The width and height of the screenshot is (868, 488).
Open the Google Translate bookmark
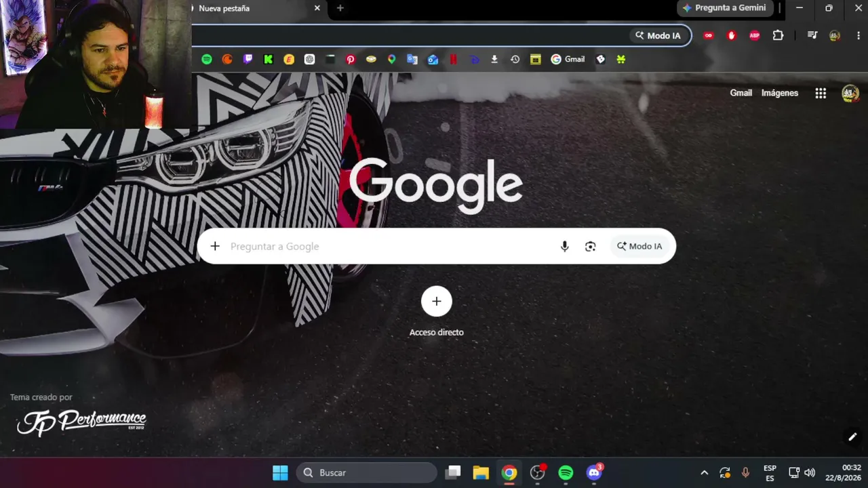(412, 60)
